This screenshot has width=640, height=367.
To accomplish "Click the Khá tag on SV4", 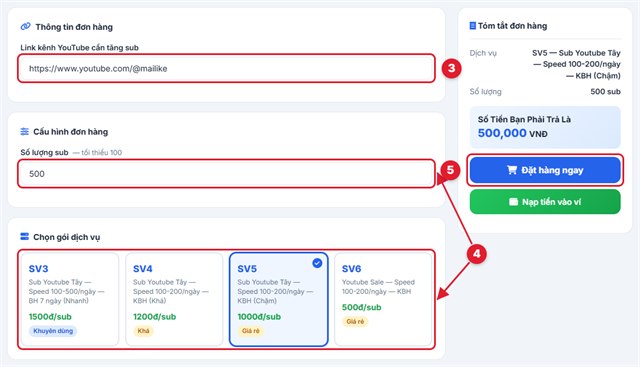I will coord(143,331).
